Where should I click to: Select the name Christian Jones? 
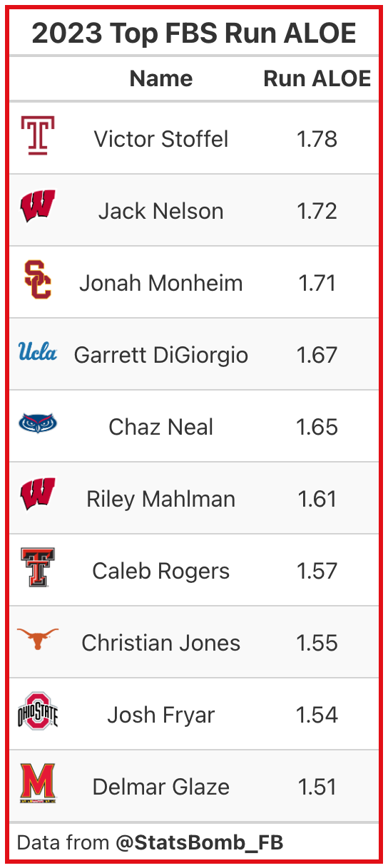[x=161, y=643]
